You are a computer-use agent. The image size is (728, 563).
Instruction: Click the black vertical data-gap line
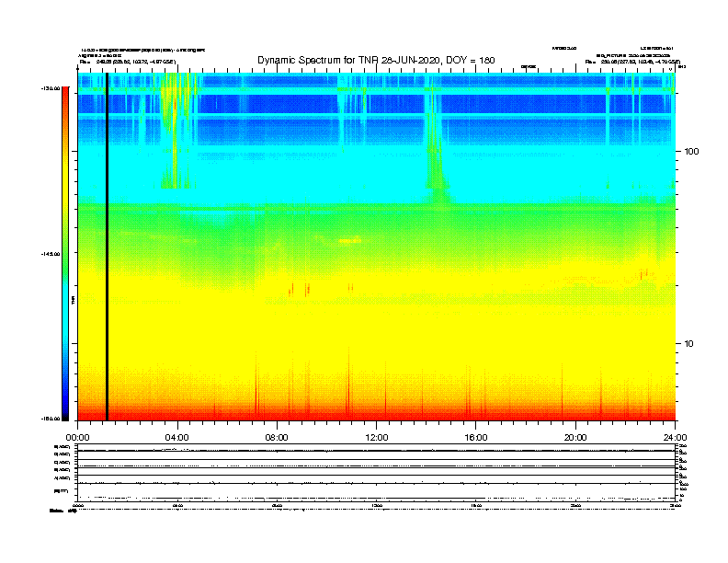(107, 247)
